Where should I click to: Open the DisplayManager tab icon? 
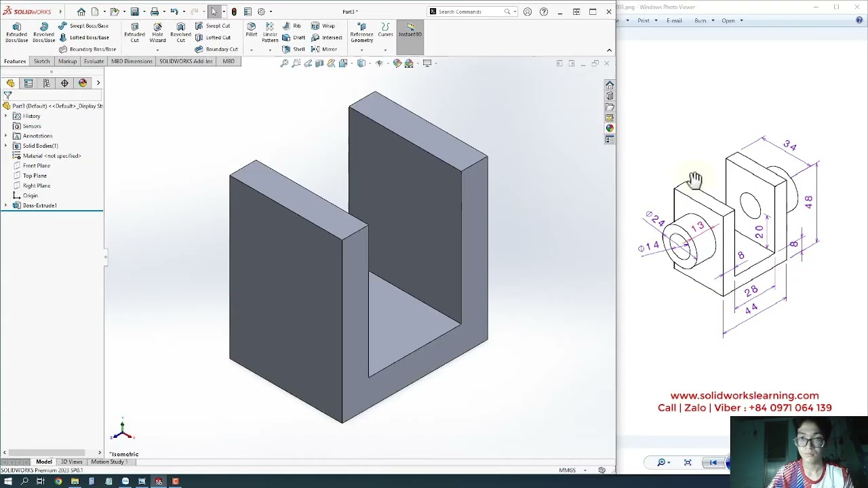click(83, 83)
